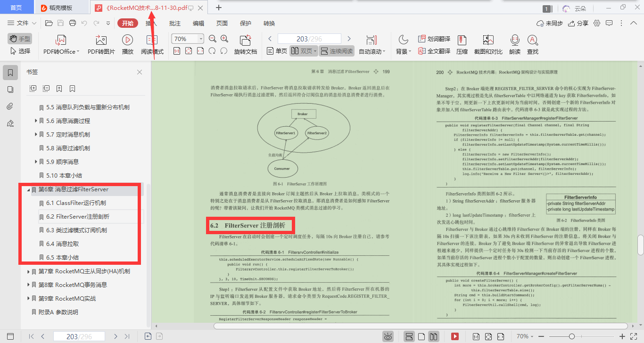
Task: Click 压缩 compress tool
Action: 462,45
